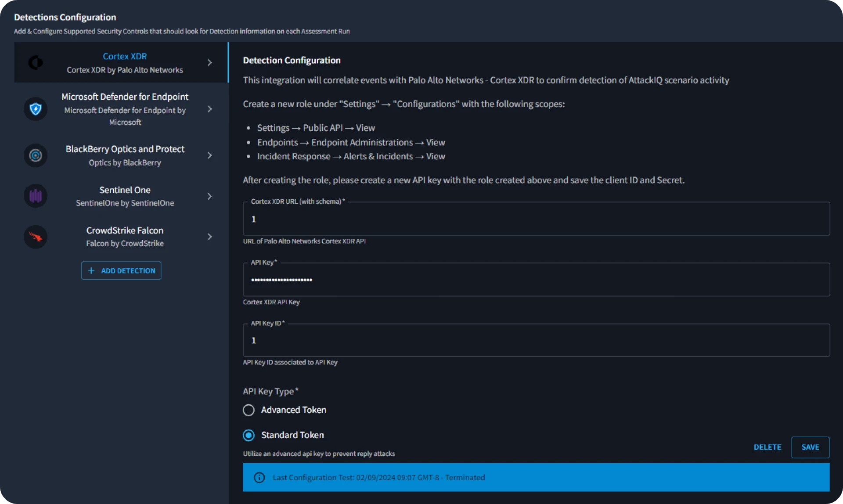Expand Cortex XDR chevron arrow
The height and width of the screenshot is (504, 843).
(x=209, y=63)
